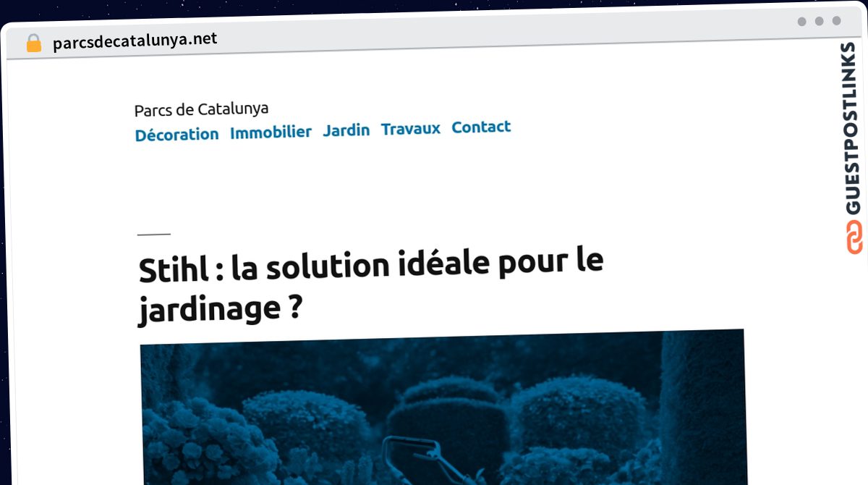Click the leftmost gray window dot
This screenshot has height=485, width=868.
[x=801, y=21]
